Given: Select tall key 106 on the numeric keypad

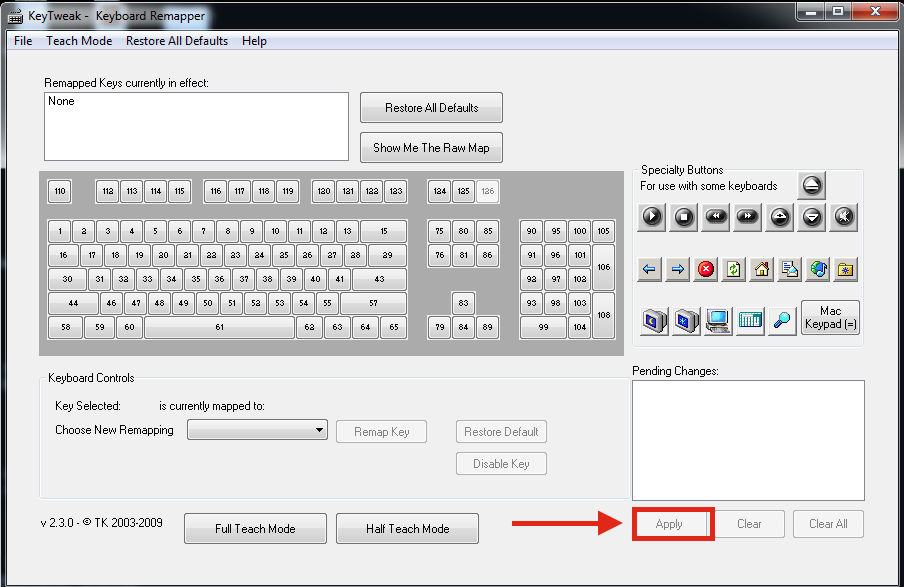Looking at the screenshot, I should 604,267.
